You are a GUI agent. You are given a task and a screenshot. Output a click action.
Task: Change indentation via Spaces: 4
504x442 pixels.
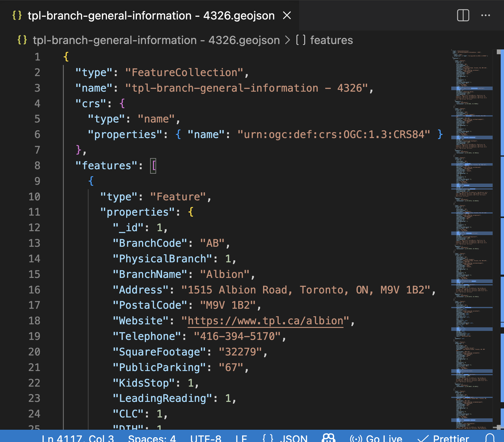[x=152, y=438]
